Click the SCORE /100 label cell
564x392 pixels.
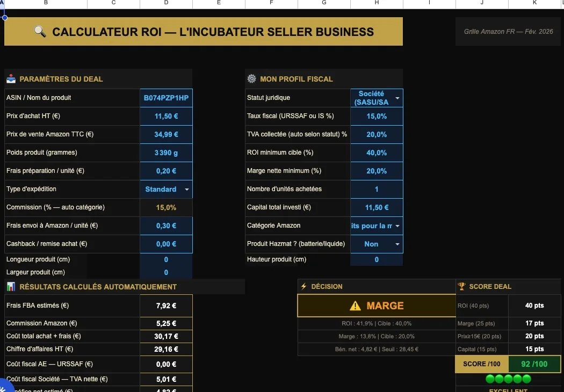[x=482, y=364]
